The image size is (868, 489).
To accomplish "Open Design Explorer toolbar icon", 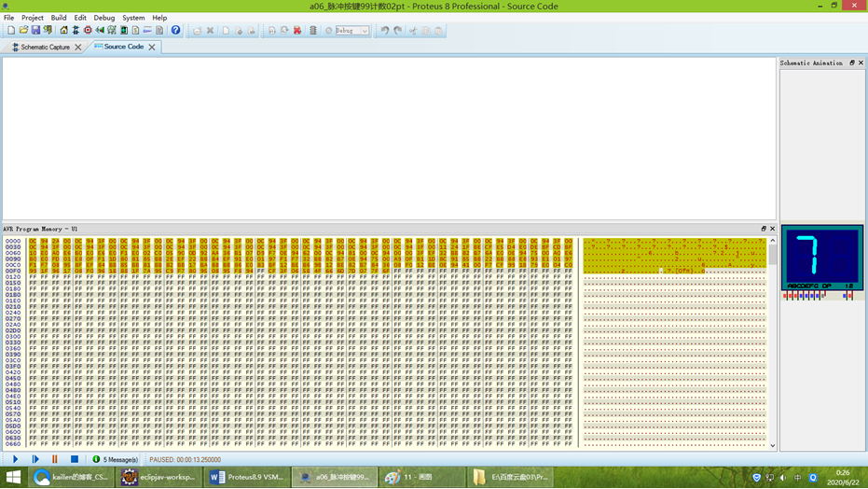I will point(124,31).
